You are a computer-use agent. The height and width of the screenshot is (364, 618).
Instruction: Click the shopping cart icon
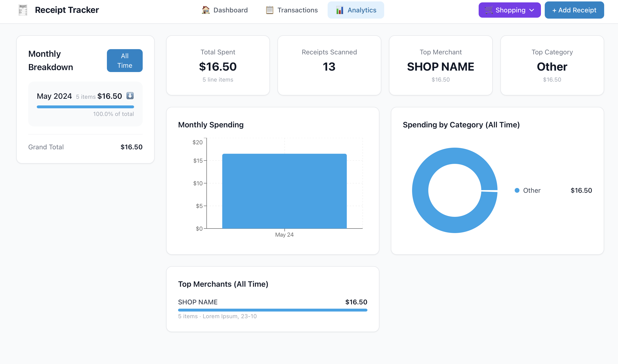pyautogui.click(x=488, y=10)
